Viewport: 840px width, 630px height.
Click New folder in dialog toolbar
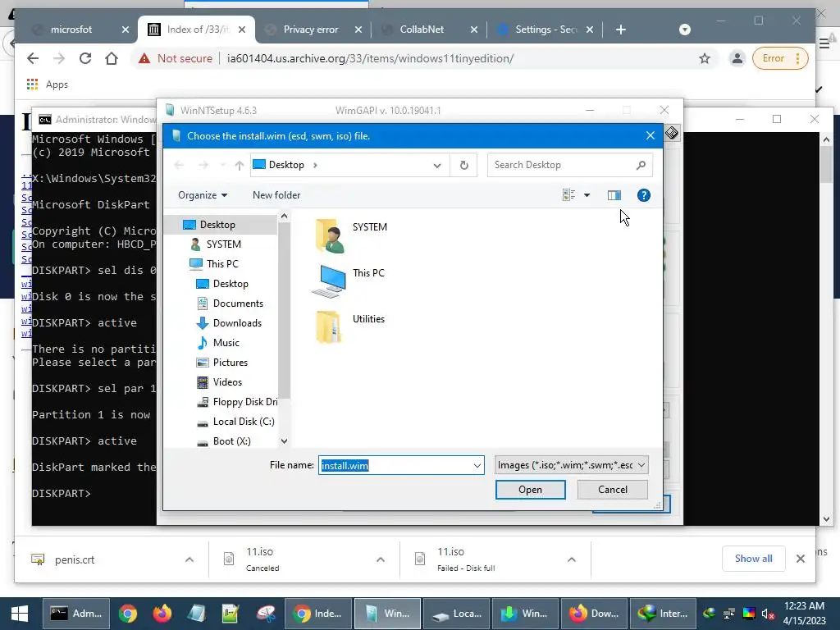[276, 195]
